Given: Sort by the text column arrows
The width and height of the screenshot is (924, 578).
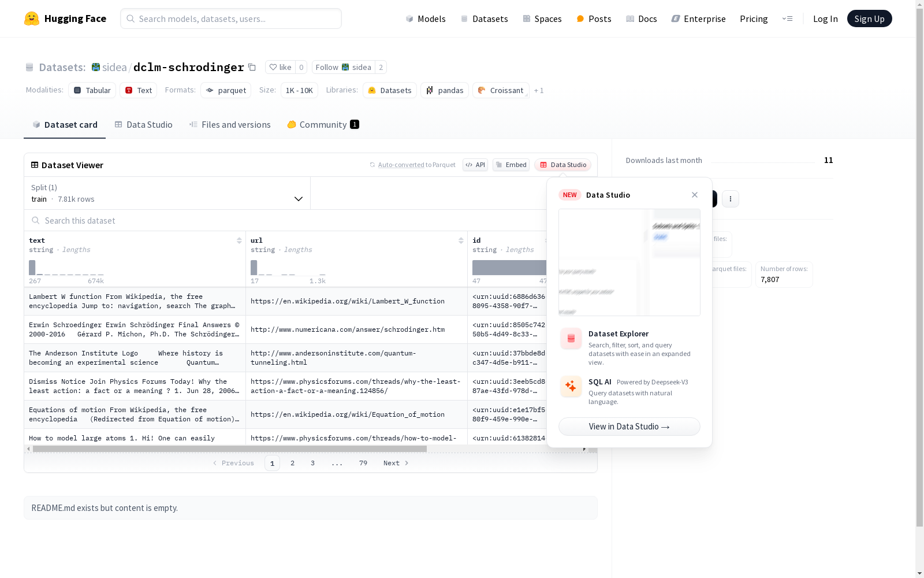Looking at the screenshot, I should [239, 240].
